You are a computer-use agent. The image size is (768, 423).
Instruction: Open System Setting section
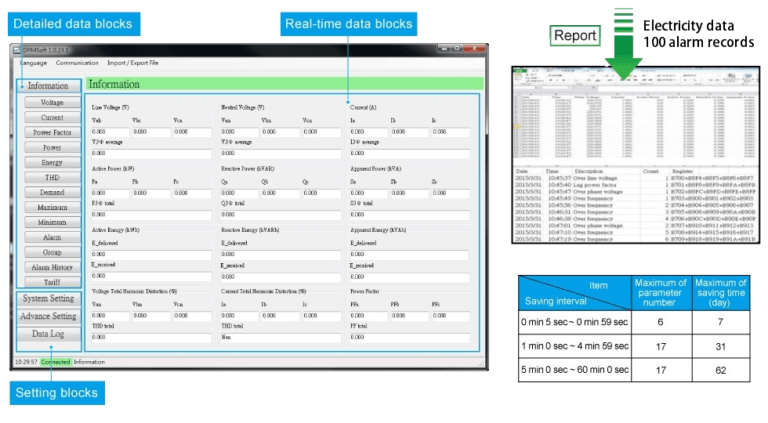click(x=48, y=299)
